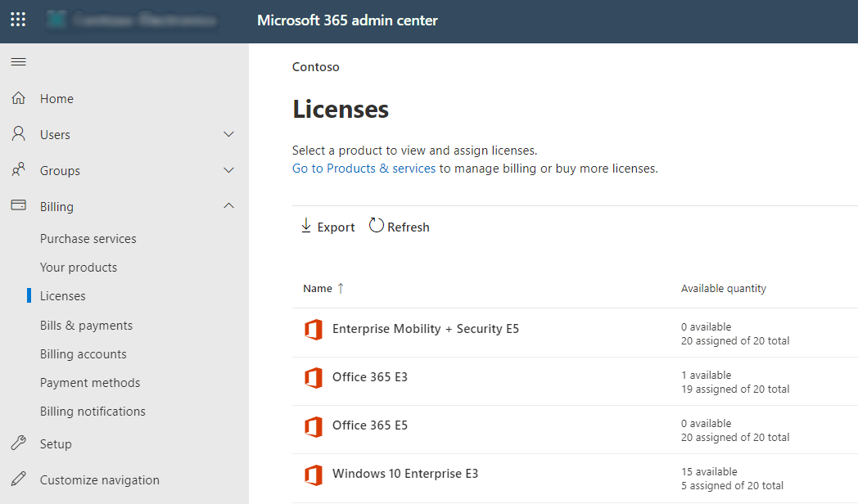The image size is (858, 504).
Task: Expand the Users section
Action: [x=228, y=133]
